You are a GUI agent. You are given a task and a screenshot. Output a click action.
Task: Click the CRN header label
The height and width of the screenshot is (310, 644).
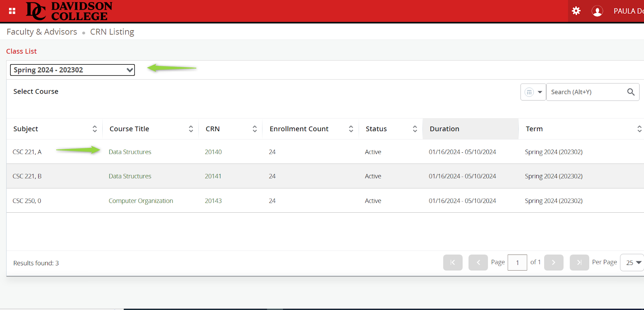(213, 129)
